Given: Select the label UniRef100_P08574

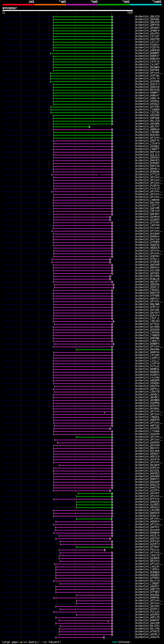Looking at the screenshot, I should (x=147, y=186).
